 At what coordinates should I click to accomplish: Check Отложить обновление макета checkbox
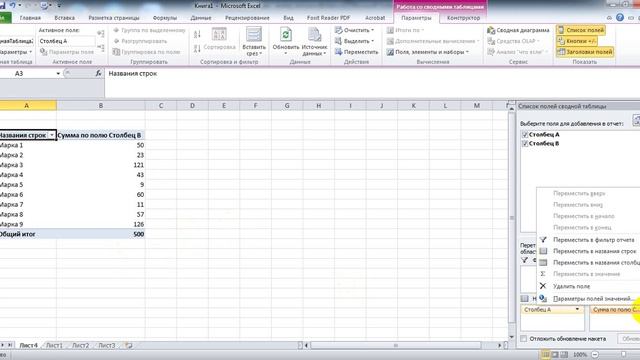pos(524,339)
